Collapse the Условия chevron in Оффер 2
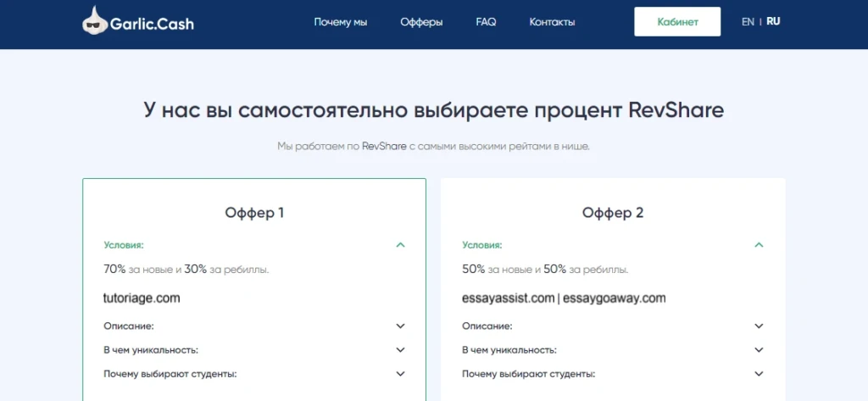Image resolution: width=868 pixels, height=401 pixels. click(x=759, y=245)
